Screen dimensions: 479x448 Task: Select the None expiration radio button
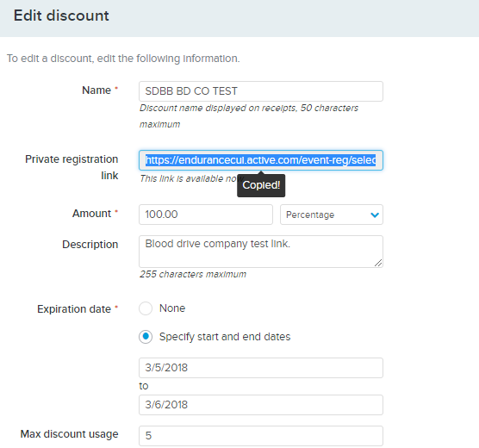tap(146, 308)
